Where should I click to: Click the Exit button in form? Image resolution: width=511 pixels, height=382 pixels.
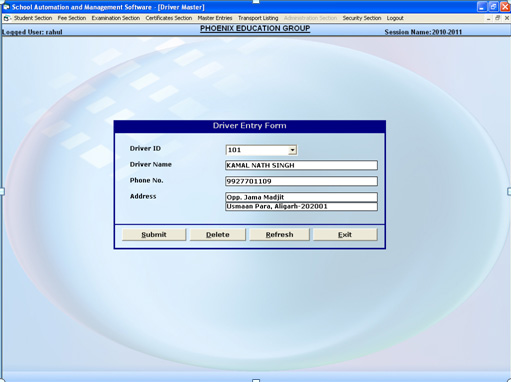point(345,235)
